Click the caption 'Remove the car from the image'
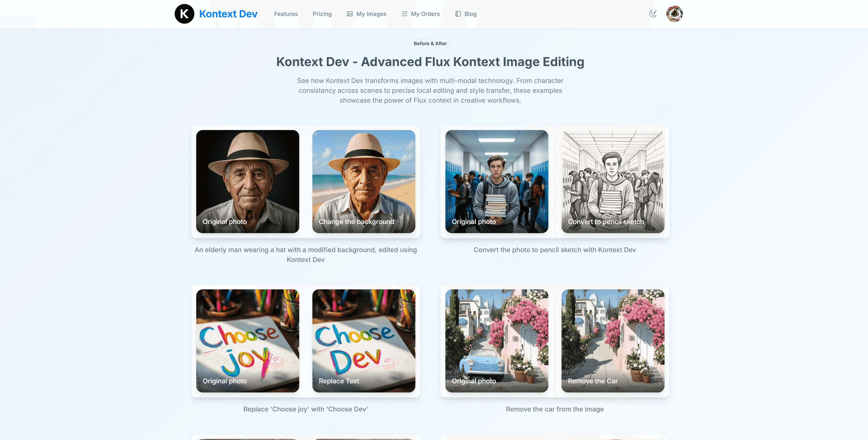 tap(555, 409)
